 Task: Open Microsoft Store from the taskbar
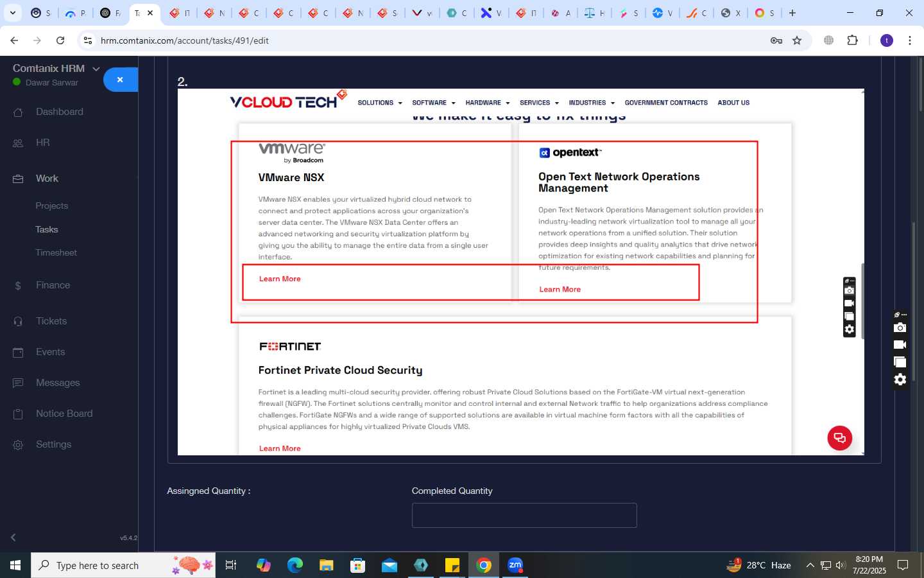[358, 565]
